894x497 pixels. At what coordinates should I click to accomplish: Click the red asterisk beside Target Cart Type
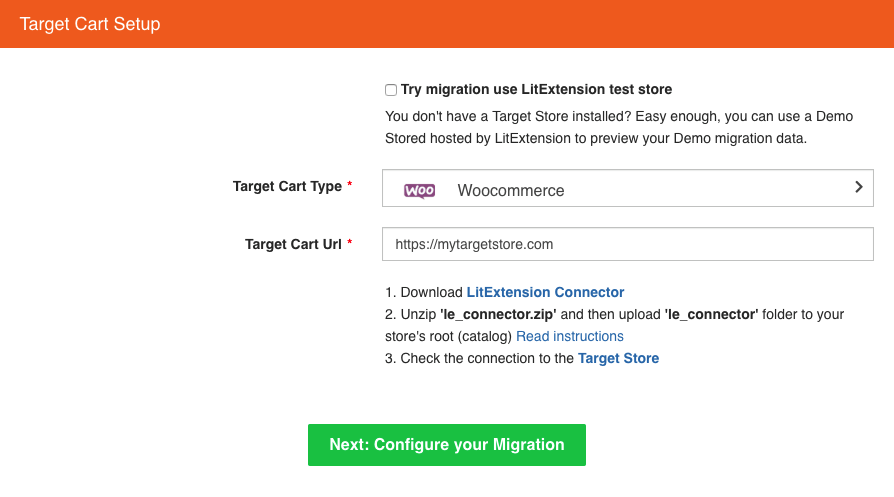click(350, 184)
